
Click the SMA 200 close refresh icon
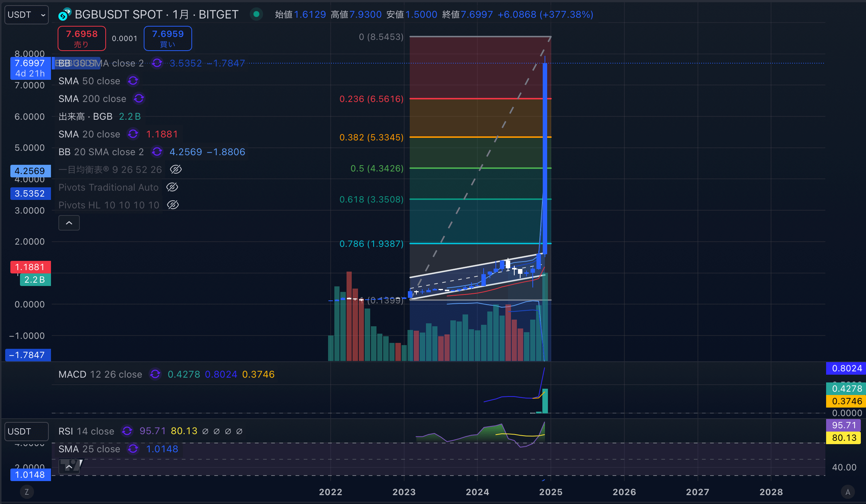coord(139,99)
